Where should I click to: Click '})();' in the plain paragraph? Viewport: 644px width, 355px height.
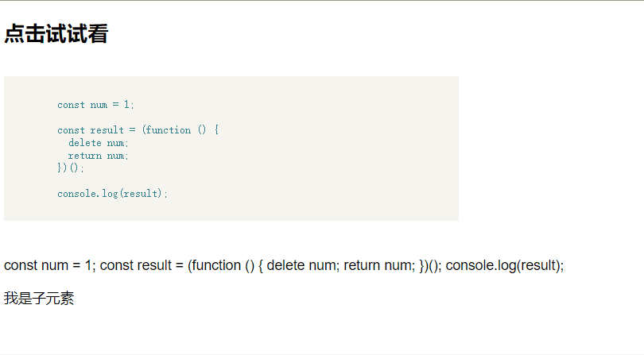coord(430,265)
